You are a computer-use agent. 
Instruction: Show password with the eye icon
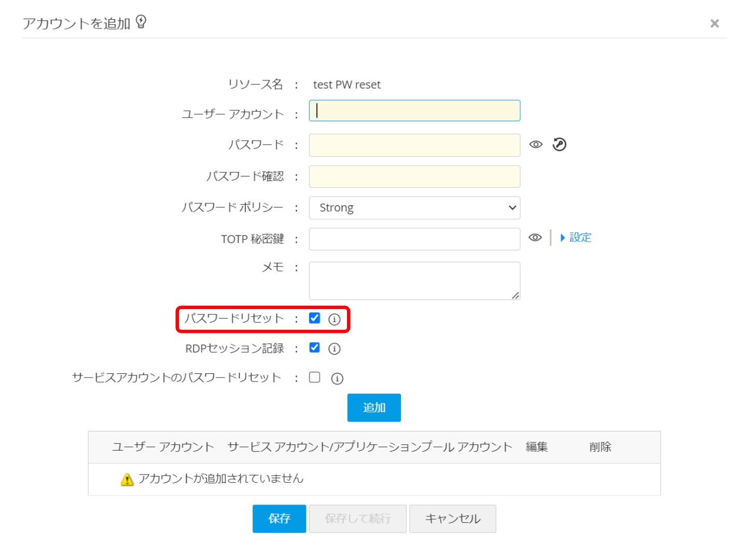pos(536,145)
